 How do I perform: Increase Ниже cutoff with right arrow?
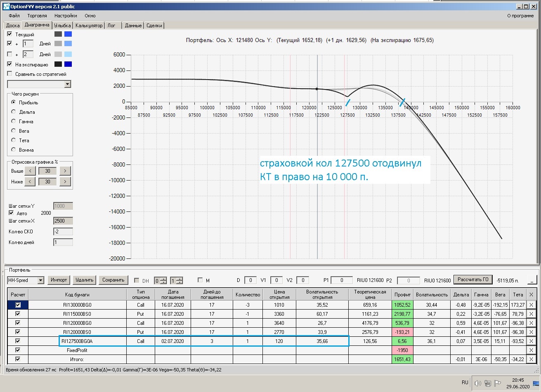pos(65,181)
